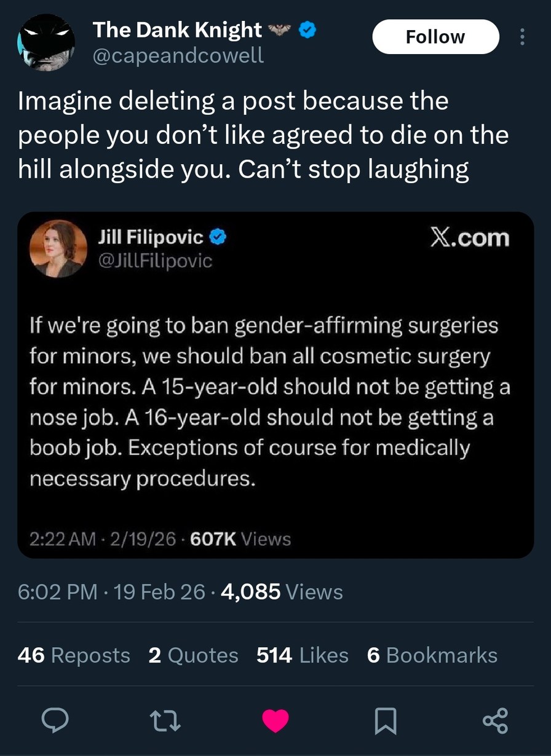The width and height of the screenshot is (551, 756).
Task: Open the 2 Quotes view
Action: tap(194, 655)
